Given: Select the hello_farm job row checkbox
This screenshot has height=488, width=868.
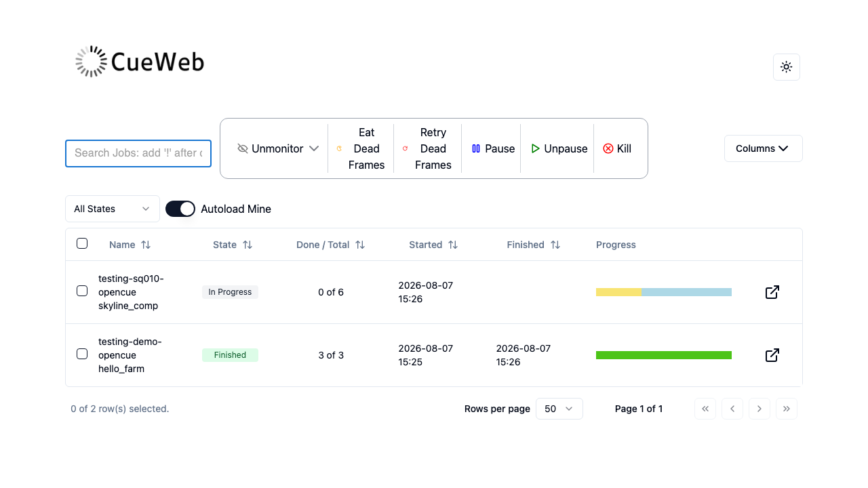Looking at the screenshot, I should [82, 354].
